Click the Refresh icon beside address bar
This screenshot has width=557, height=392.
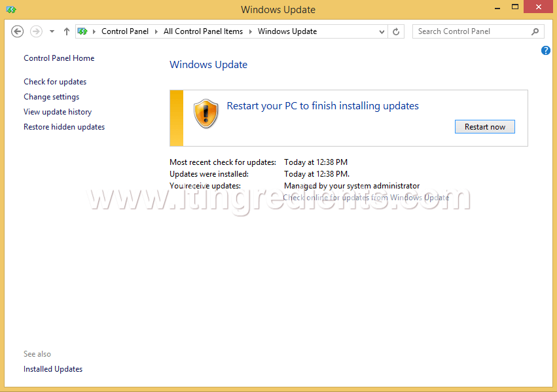pos(396,31)
